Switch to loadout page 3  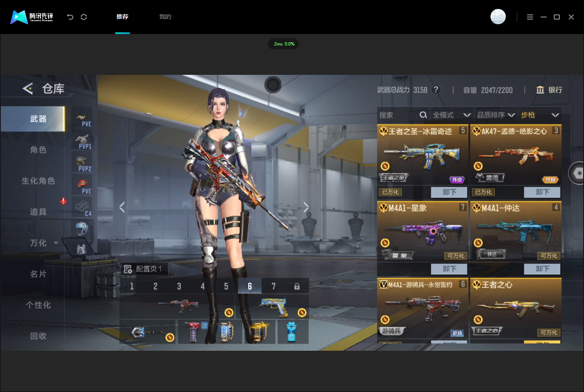(179, 286)
